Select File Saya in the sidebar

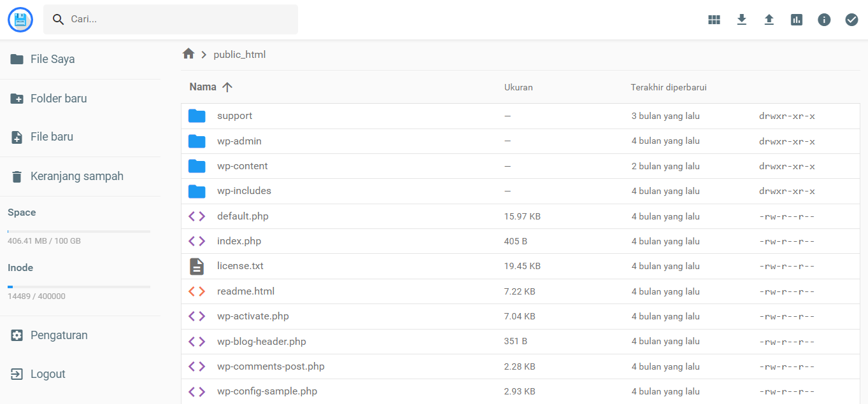pos(52,59)
